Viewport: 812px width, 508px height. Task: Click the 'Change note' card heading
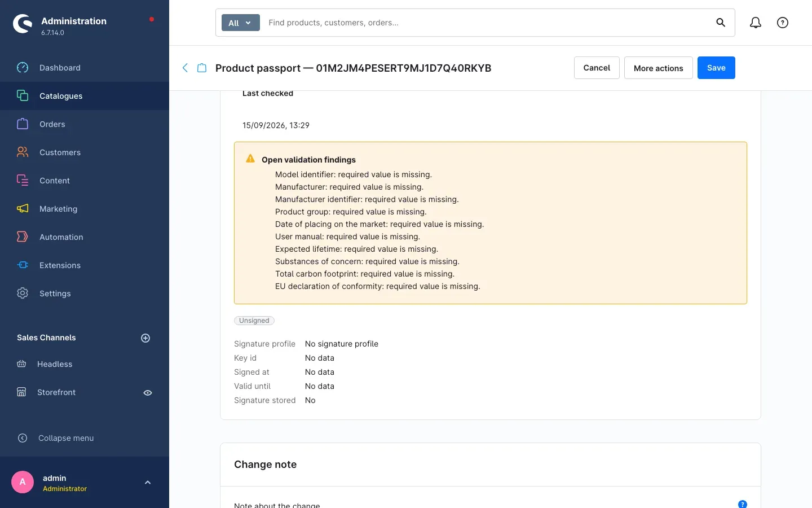[x=265, y=465]
